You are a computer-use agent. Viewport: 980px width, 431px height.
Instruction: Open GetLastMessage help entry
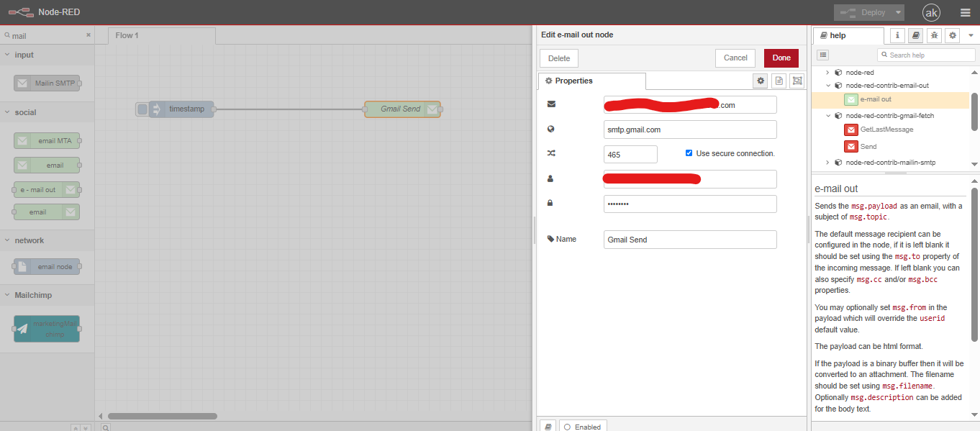886,130
